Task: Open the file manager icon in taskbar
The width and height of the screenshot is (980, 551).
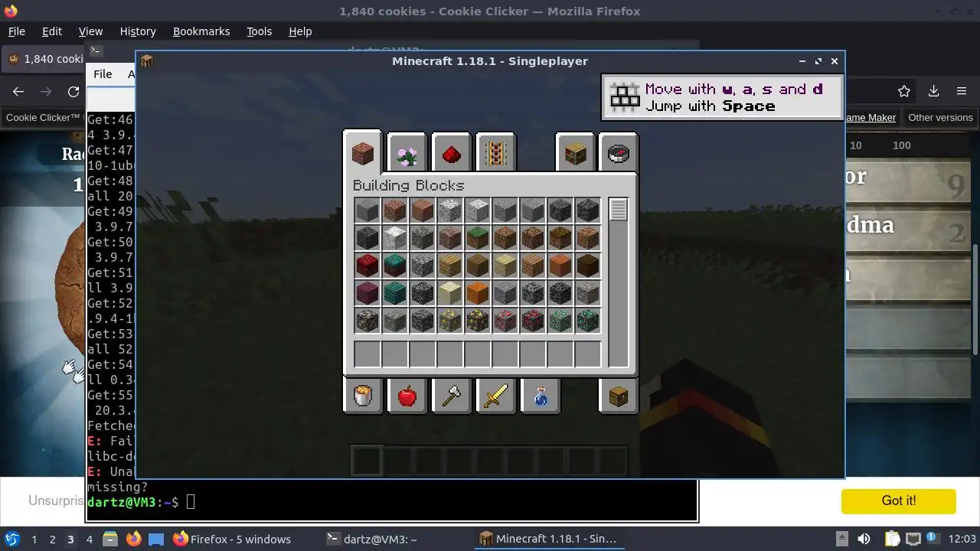Action: pos(109,539)
